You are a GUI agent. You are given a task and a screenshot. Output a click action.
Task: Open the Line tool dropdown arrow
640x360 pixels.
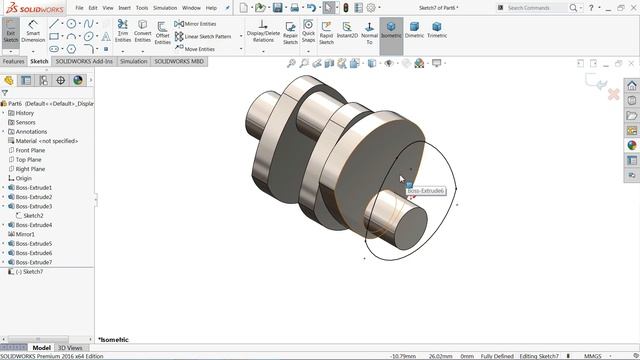click(62, 24)
